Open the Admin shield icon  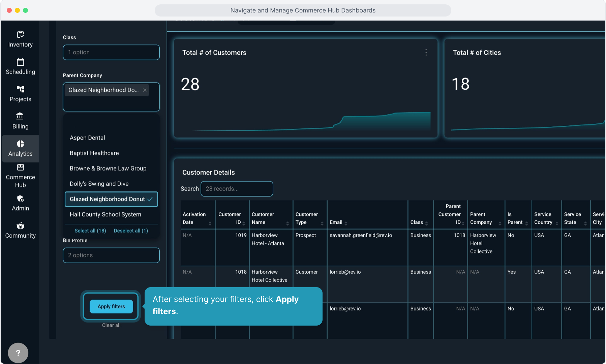(20, 199)
